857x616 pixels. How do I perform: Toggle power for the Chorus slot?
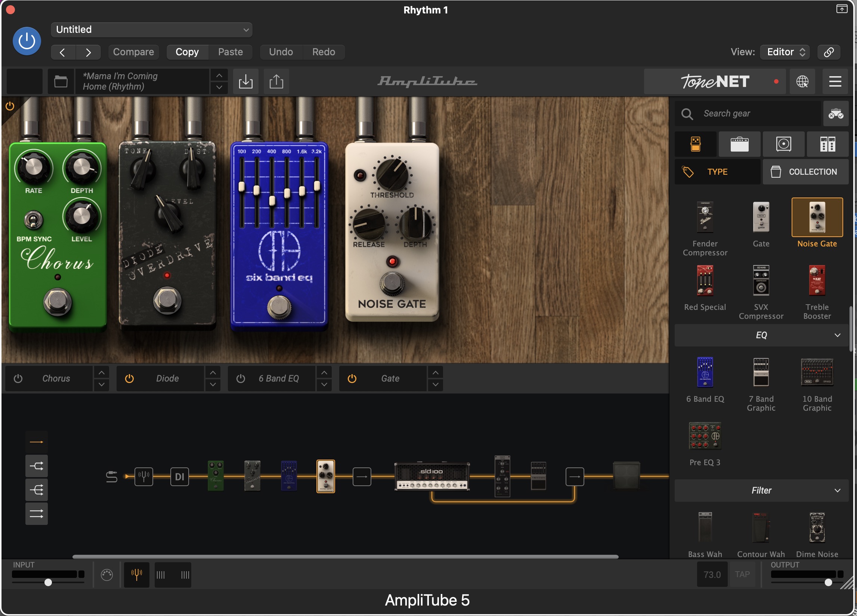(x=18, y=379)
